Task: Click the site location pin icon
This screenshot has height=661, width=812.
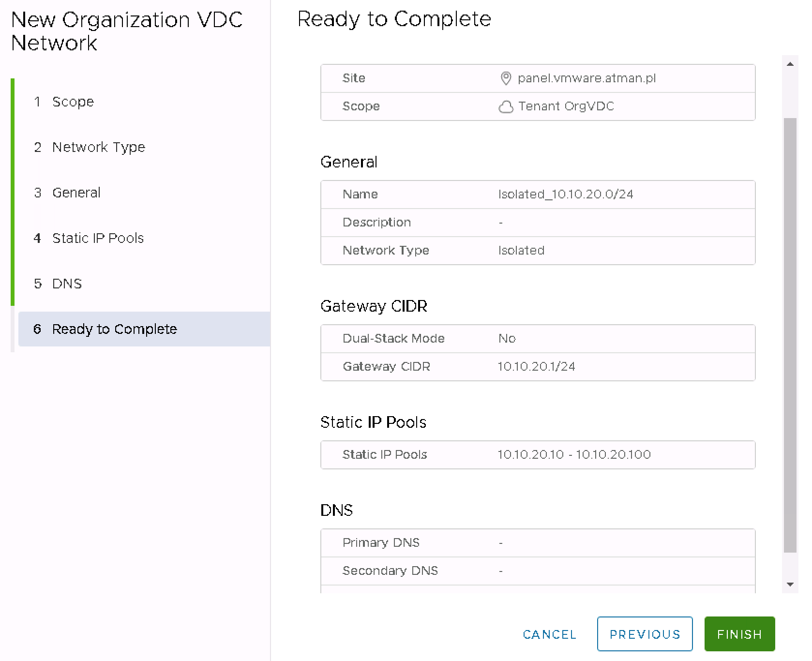Action: (x=506, y=78)
